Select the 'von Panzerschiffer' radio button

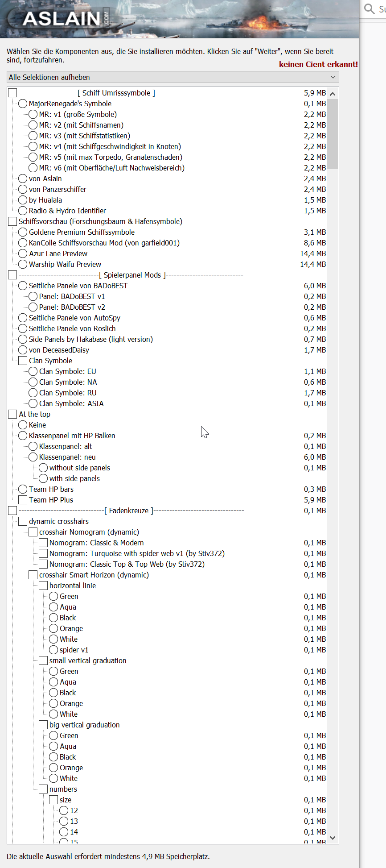coord(23,189)
